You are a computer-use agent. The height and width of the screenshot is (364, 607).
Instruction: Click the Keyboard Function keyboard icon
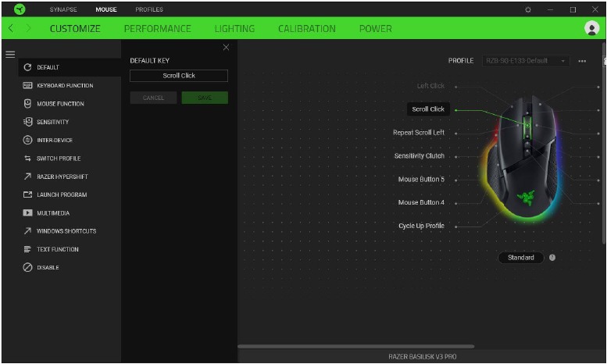click(27, 85)
